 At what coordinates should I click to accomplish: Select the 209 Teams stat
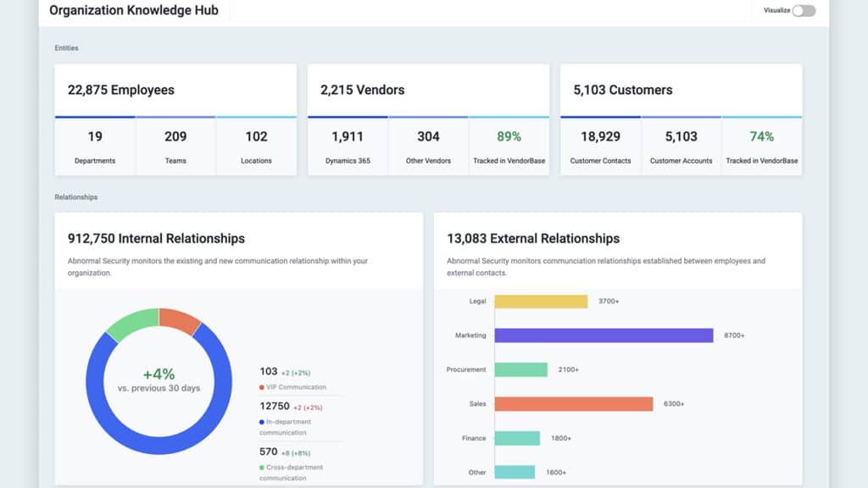click(x=175, y=147)
